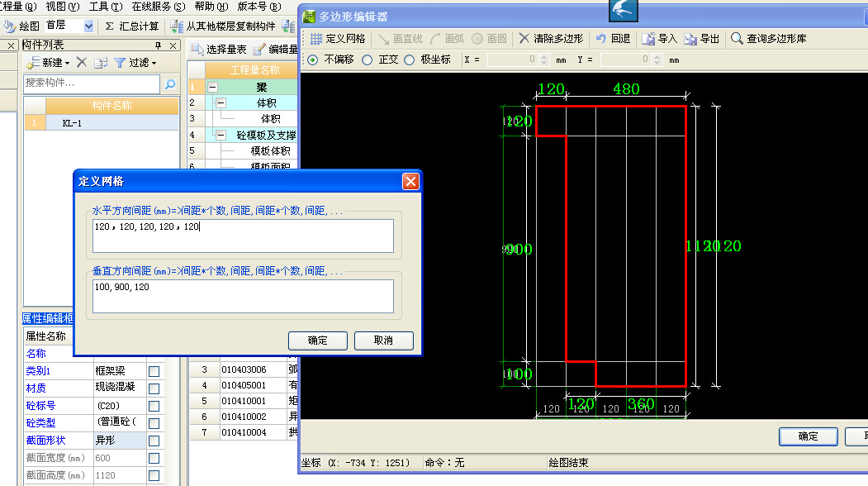Viewport: 868px width, 486px height.
Task: Collapse the 砼模板及支撑 tree node
Action: pyautogui.click(x=221, y=135)
